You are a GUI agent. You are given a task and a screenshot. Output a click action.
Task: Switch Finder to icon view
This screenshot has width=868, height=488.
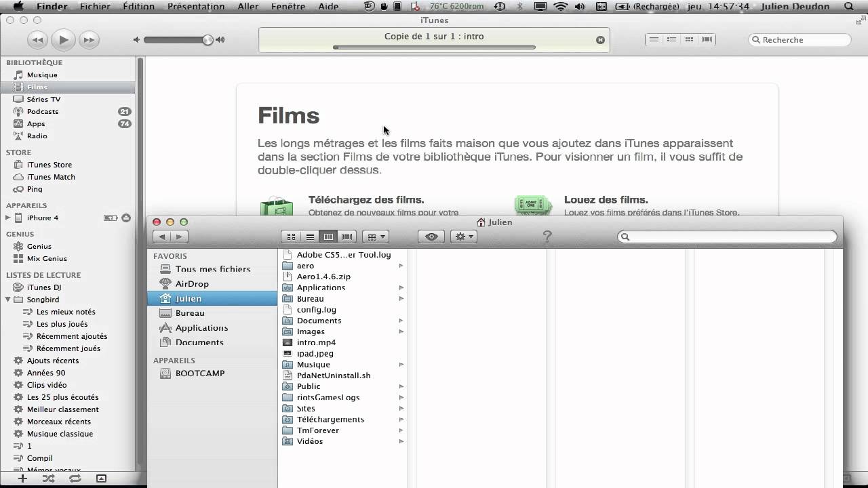[x=291, y=237]
